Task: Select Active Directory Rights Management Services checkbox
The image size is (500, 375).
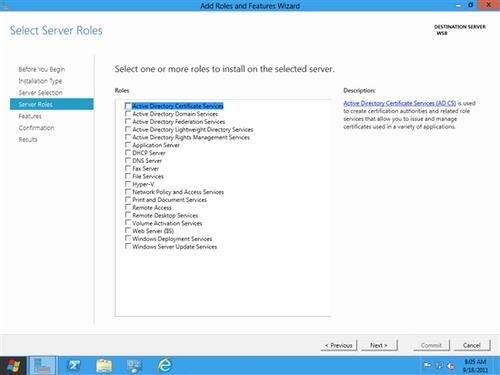Action: [x=128, y=137]
